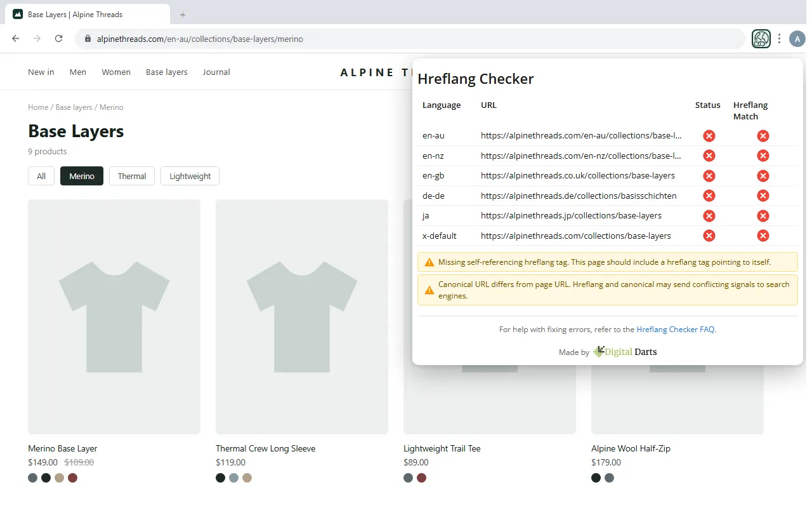Click the Hreflang Match error icon for en-au

coord(763,135)
